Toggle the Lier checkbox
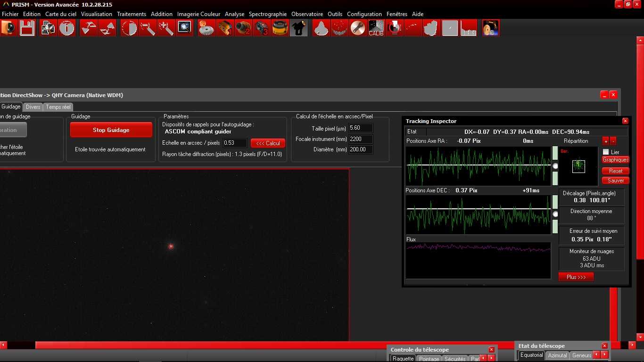 pos(606,152)
